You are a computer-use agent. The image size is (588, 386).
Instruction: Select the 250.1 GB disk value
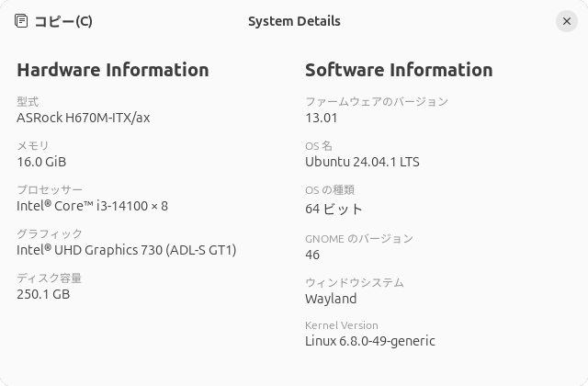(x=43, y=294)
